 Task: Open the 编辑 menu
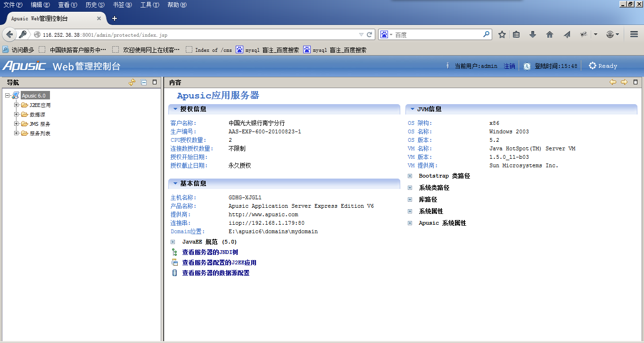40,5
